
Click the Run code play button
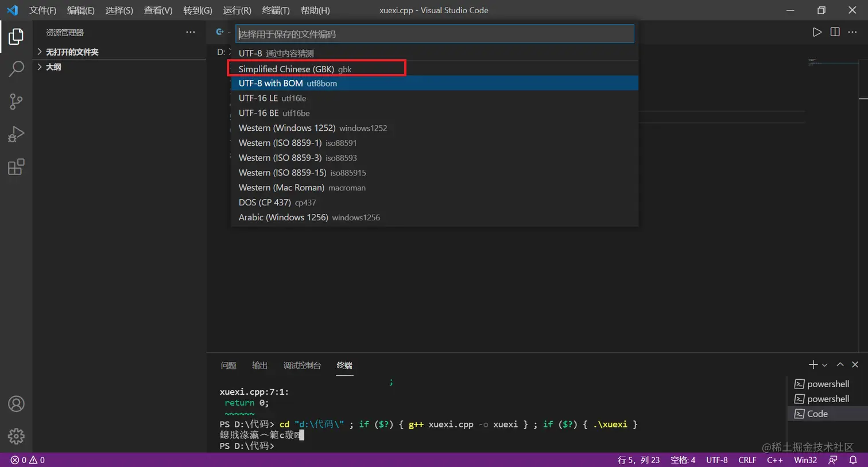tap(817, 32)
